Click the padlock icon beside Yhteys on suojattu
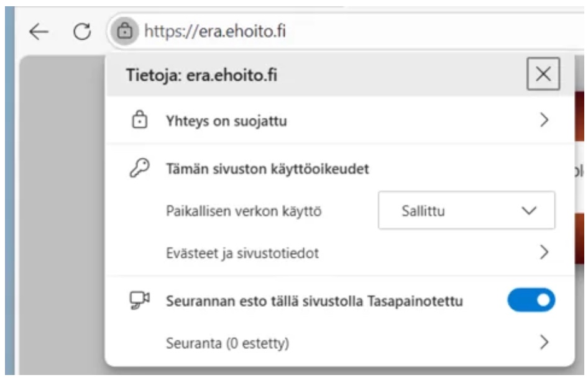This screenshot has height=380, width=588. click(x=142, y=120)
